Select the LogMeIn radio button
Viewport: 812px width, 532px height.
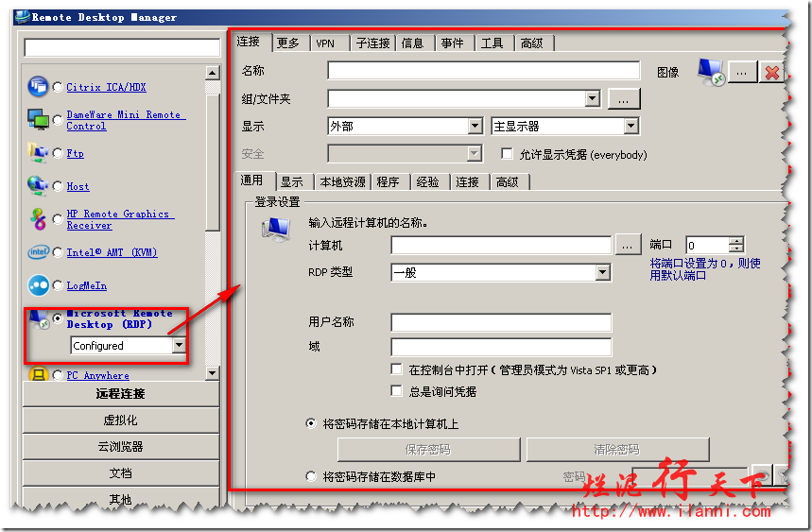(x=58, y=285)
